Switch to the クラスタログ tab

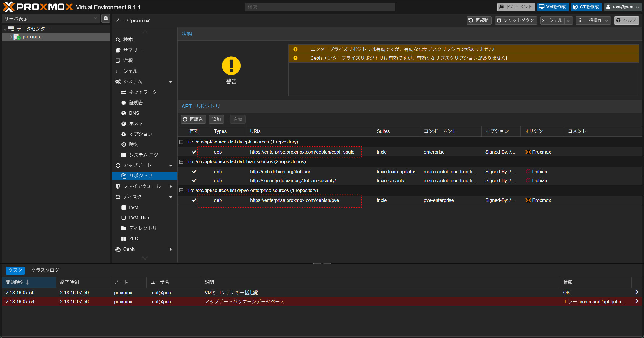tap(45, 270)
